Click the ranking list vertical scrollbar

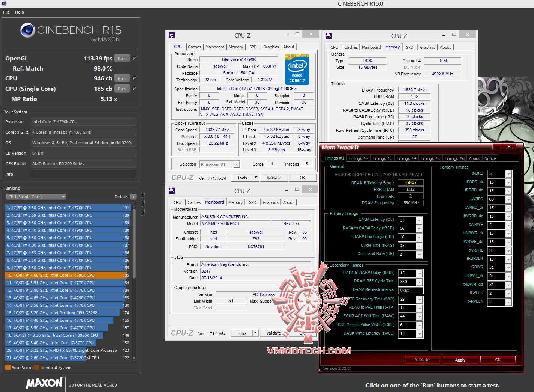[134, 244]
